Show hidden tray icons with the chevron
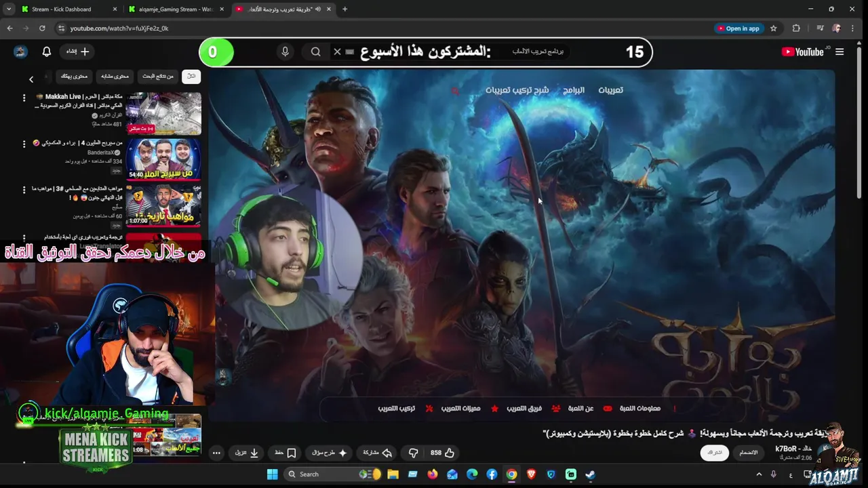Image resolution: width=868 pixels, height=488 pixels. [x=759, y=474]
